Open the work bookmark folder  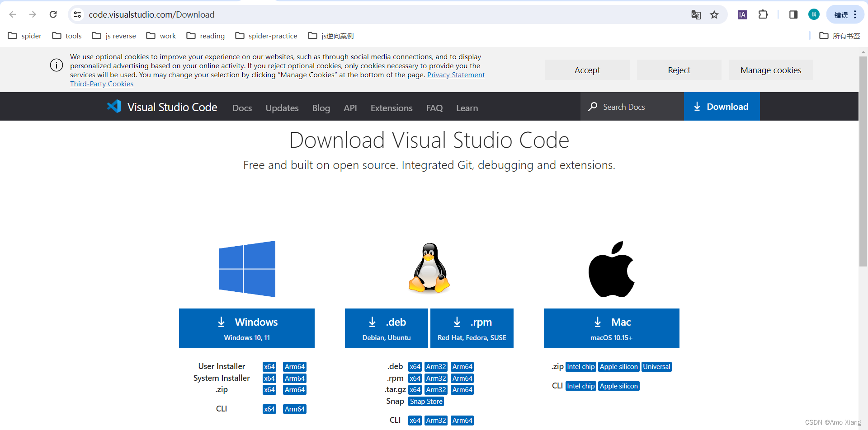(161, 36)
